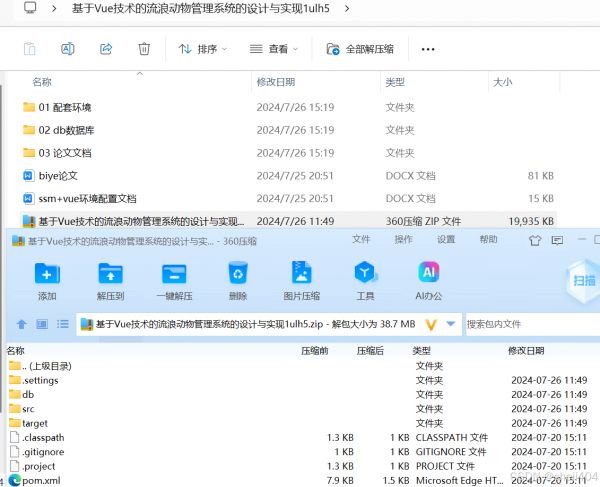Click the 删除 delete icon in 360压缩

(x=238, y=281)
